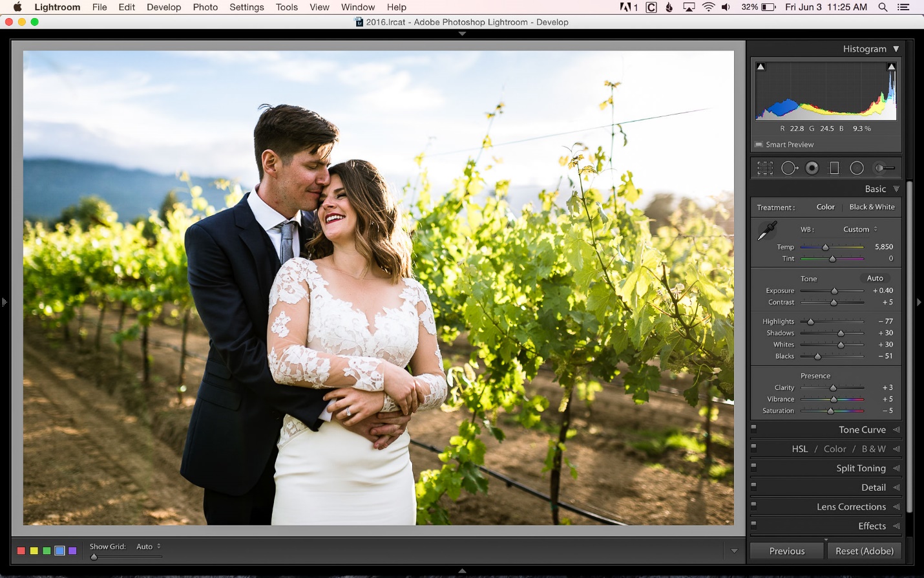This screenshot has height=578, width=924.
Task: Switch to B&W tab in HSL header
Action: coord(874,449)
